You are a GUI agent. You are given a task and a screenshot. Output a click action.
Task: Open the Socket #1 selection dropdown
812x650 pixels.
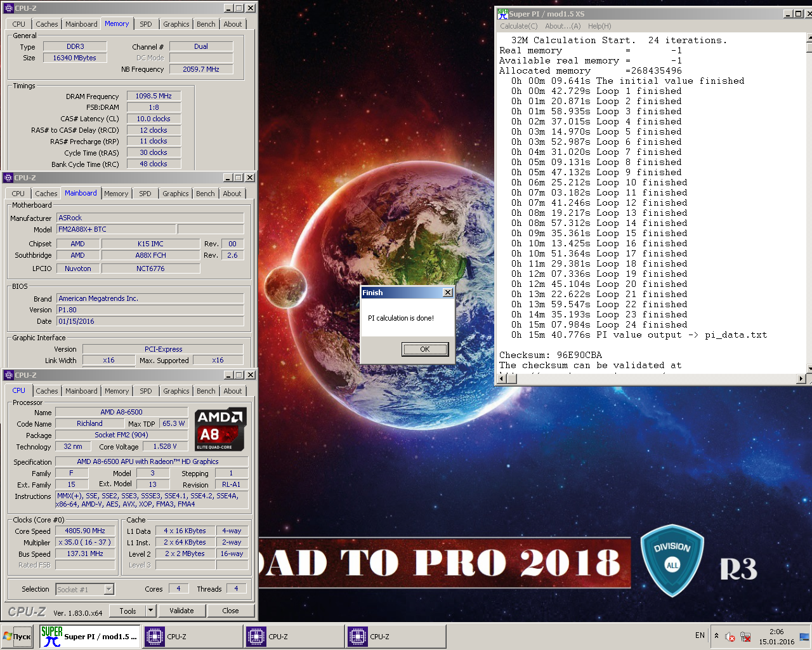click(108, 589)
